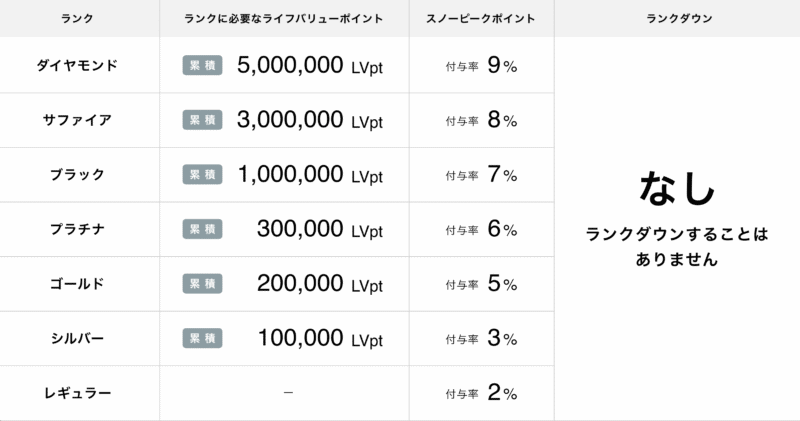Click the 累積 badge in the プラチナ row
This screenshot has height=421, width=800.
point(202,229)
